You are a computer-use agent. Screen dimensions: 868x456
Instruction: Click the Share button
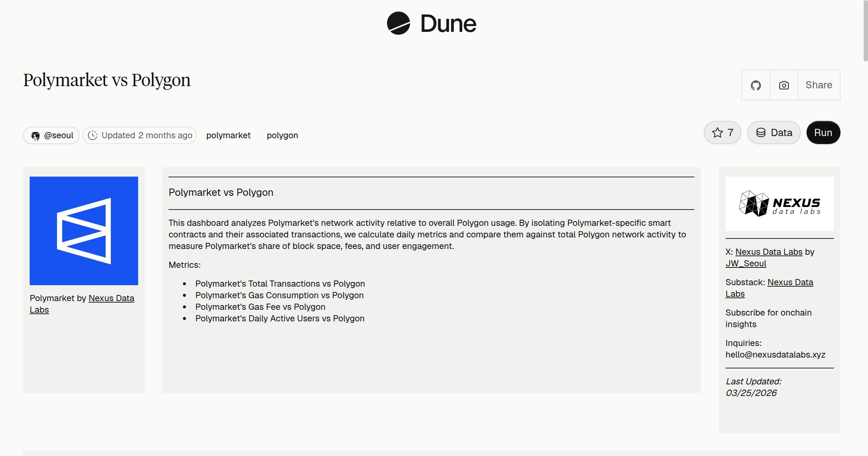(x=819, y=85)
